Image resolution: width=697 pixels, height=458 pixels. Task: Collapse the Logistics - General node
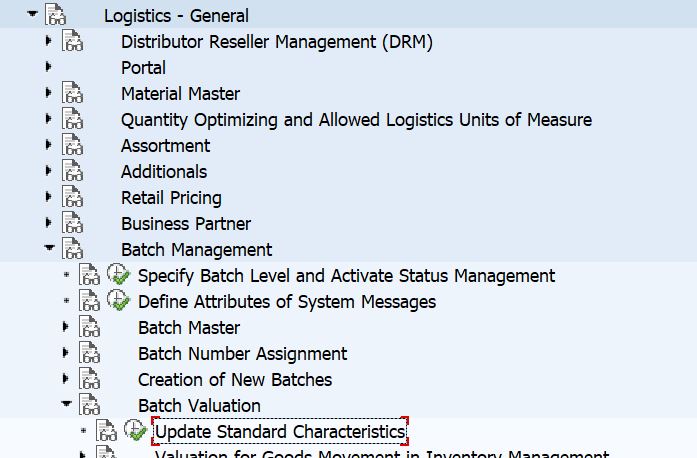click(x=32, y=14)
